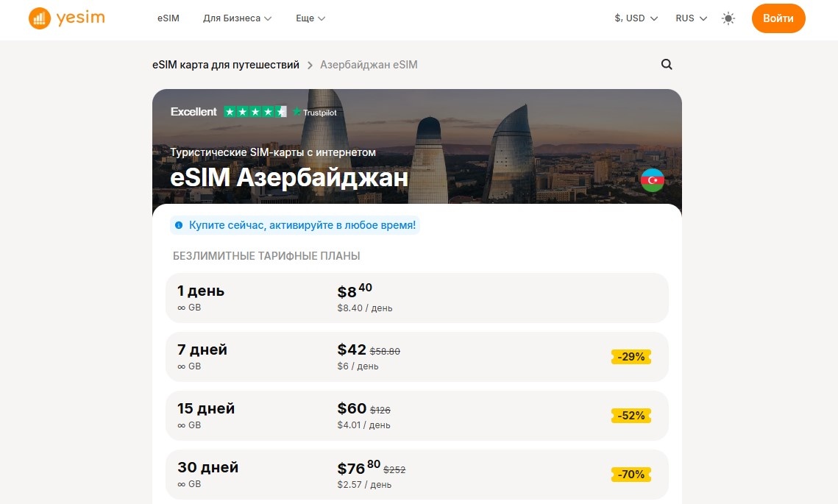The height and width of the screenshot is (504, 838).
Task: Click the search magnifier icon
Action: [x=667, y=64]
